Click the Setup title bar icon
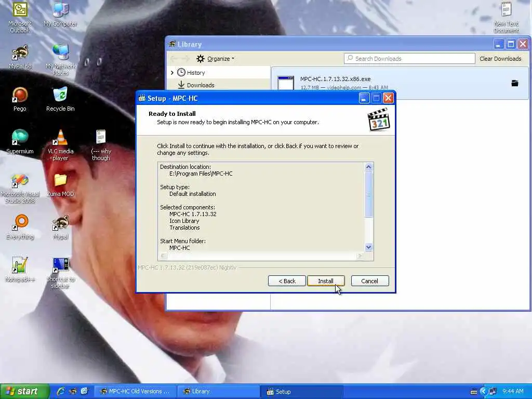532x399 pixels. [x=142, y=98]
